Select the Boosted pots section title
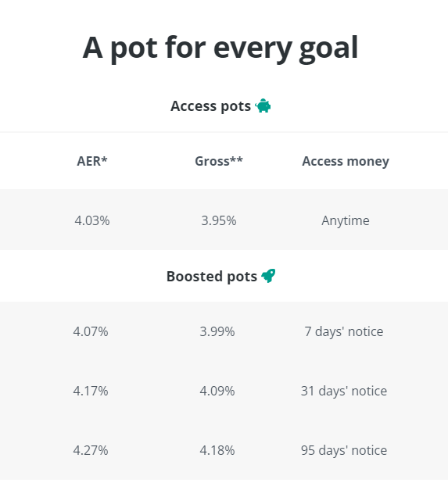The image size is (448, 490). (x=212, y=276)
